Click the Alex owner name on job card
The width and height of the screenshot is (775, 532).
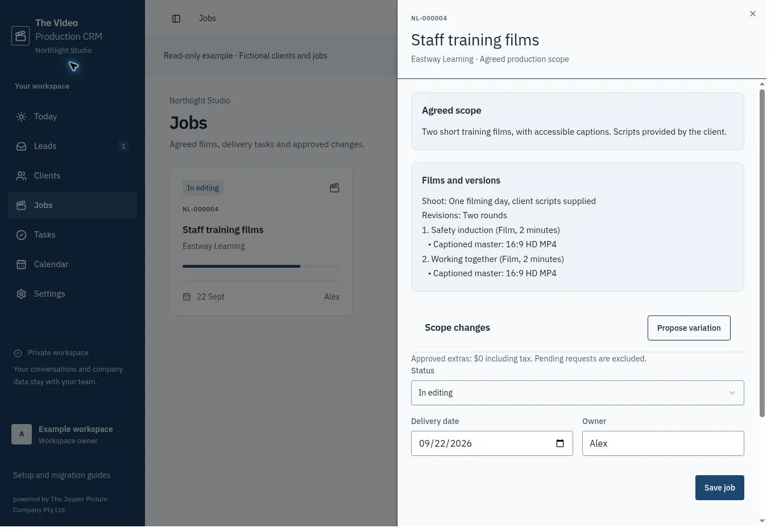[332, 297]
